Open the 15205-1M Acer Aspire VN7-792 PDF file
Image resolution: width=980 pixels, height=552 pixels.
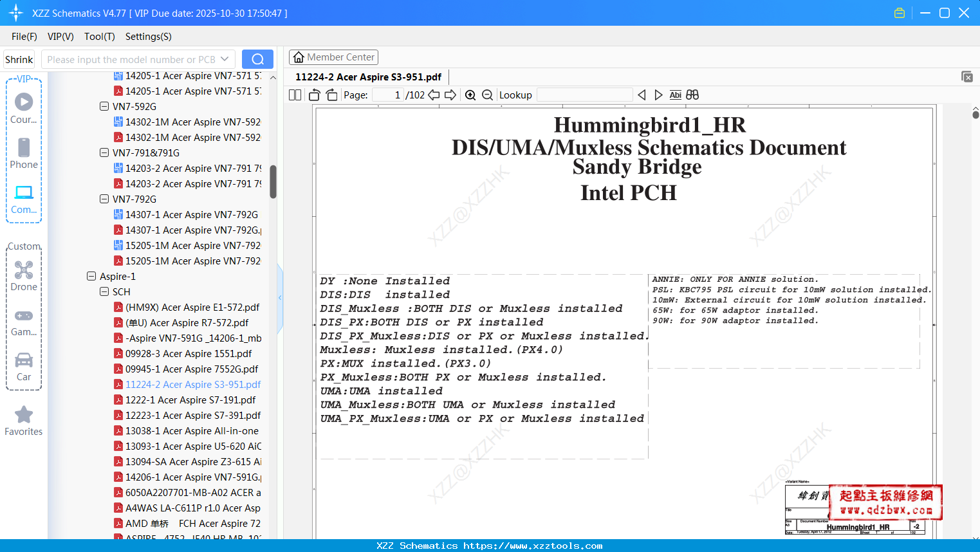(x=188, y=261)
